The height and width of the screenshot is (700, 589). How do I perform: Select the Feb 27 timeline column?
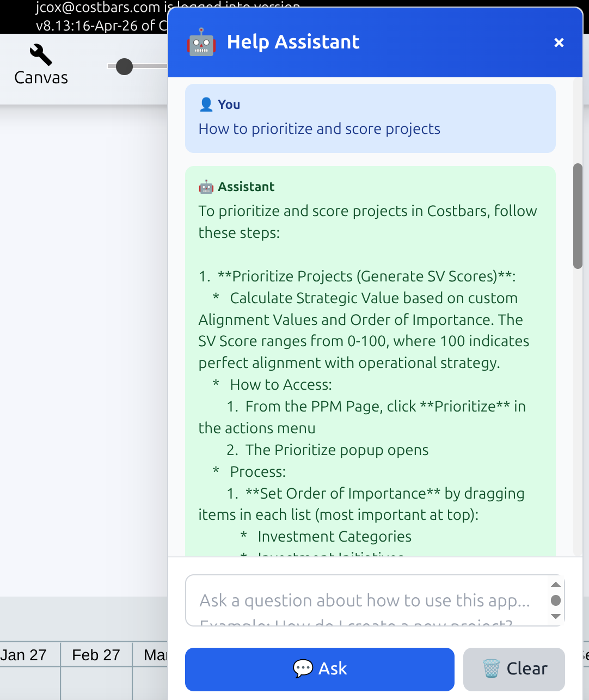96,655
